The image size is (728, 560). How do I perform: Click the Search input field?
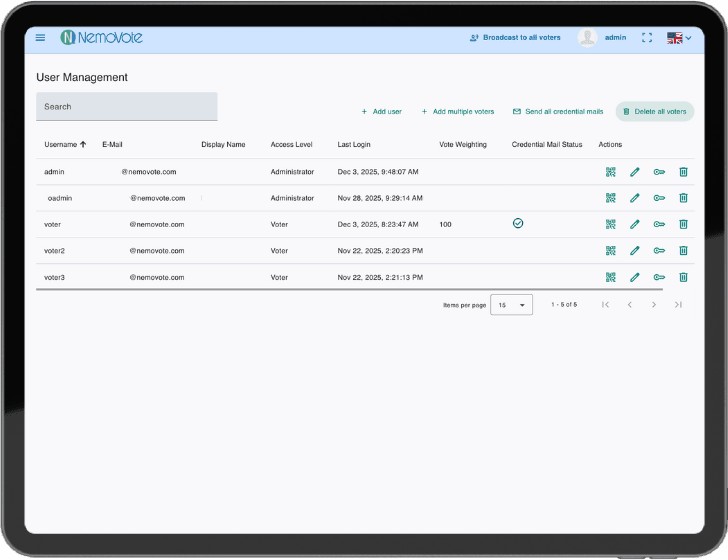tap(126, 107)
